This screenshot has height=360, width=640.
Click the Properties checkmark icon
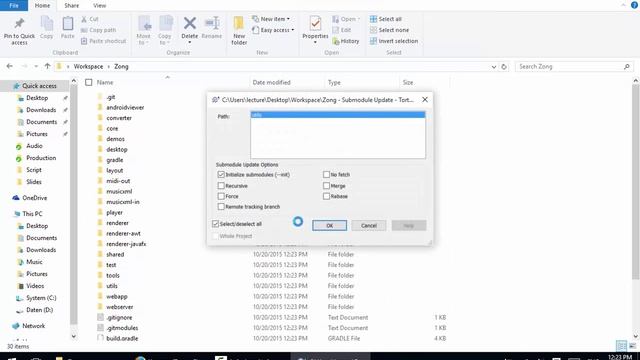coord(315,24)
